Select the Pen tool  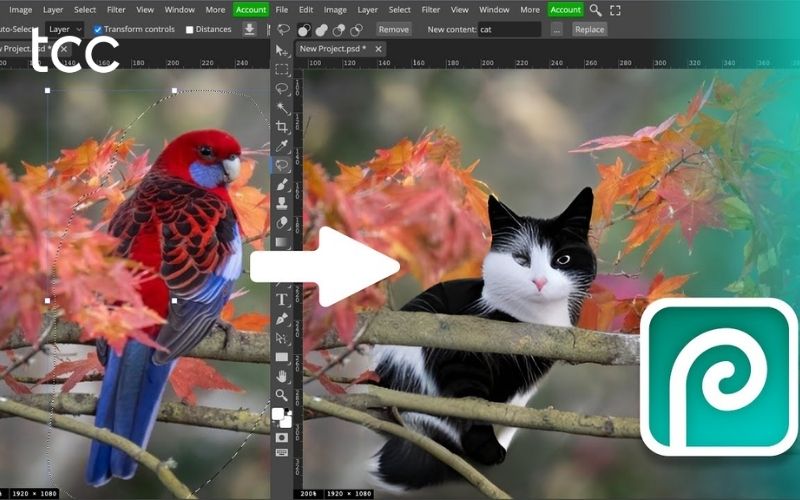click(282, 319)
